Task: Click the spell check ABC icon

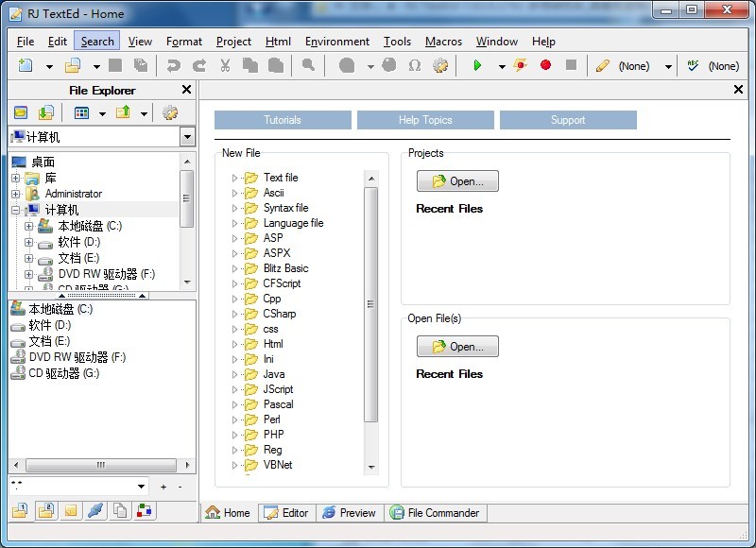Action: click(x=693, y=65)
